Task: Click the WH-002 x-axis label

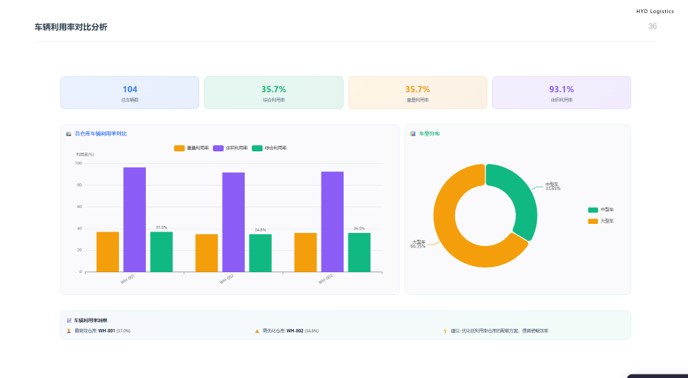Action: [x=226, y=280]
